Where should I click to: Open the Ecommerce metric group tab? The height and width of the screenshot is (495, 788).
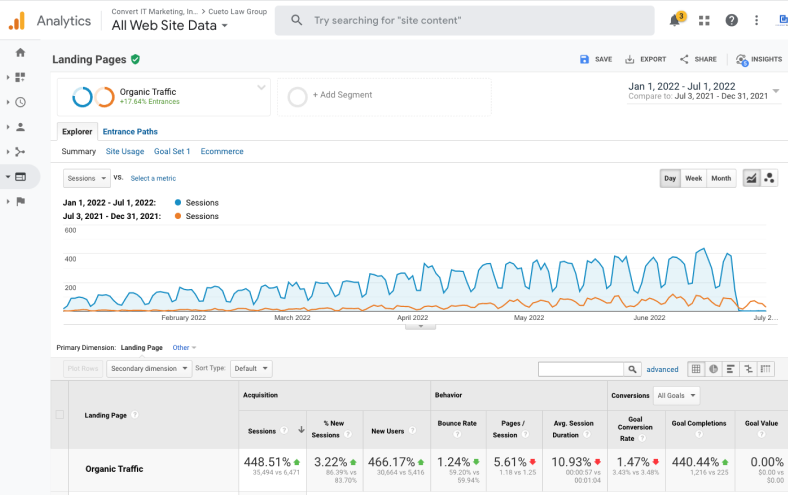[222, 151]
